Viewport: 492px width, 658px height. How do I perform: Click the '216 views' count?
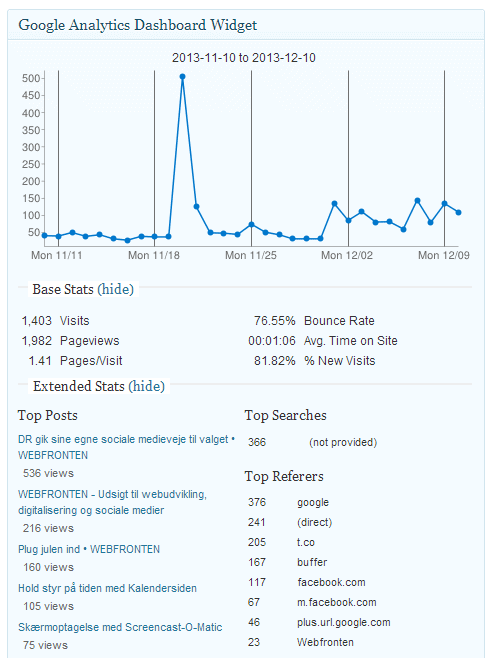[48, 528]
